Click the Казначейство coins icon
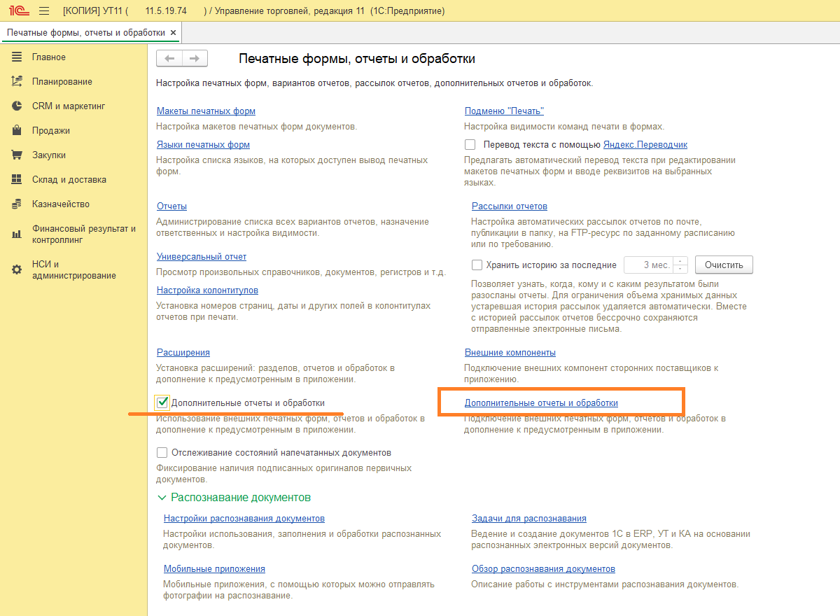Viewport: 840px width, 616px height. click(x=17, y=204)
